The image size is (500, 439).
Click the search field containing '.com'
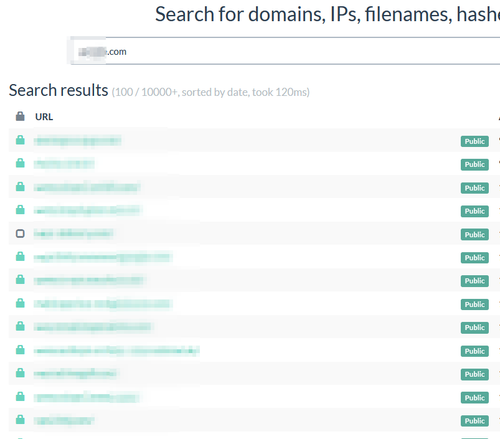pos(285,51)
